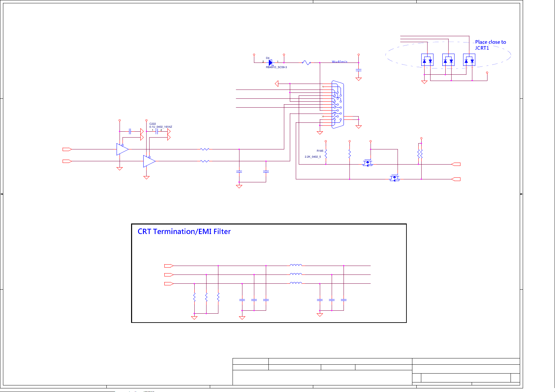Select the 'C222' reference designator text
Viewport: 555px width, 392px height.
point(153,124)
